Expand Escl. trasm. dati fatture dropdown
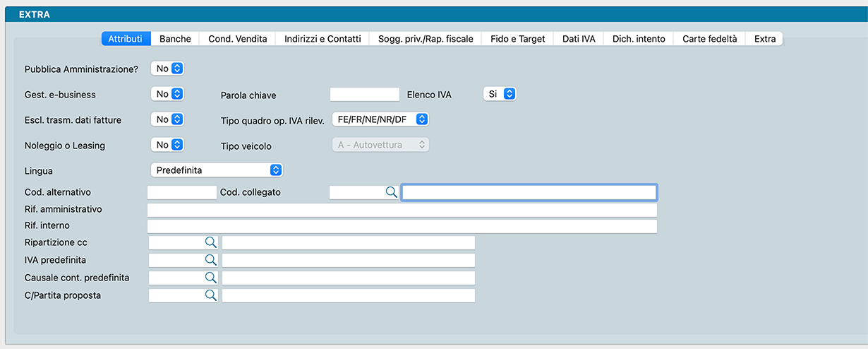The height and width of the screenshot is (349, 868). (167, 119)
